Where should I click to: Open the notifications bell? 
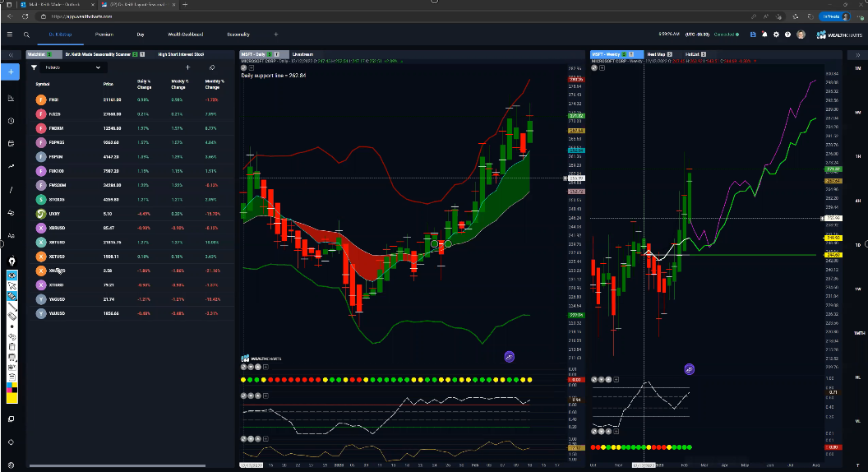coord(764,35)
